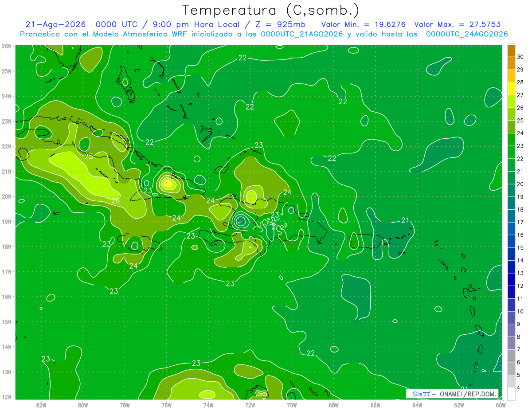Screen dimensions: 532x411
Task: Click the "70W" longitude axis label
Action: [x=292, y=405]
